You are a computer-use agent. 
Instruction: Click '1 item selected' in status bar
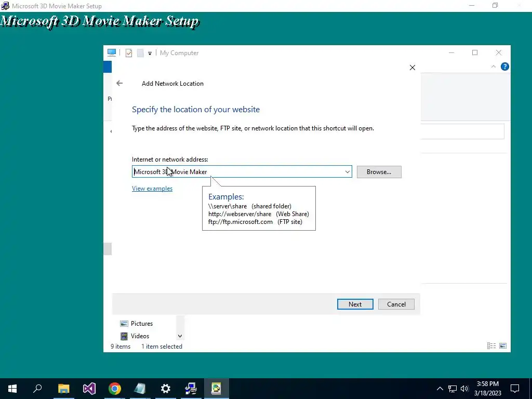[162, 347]
